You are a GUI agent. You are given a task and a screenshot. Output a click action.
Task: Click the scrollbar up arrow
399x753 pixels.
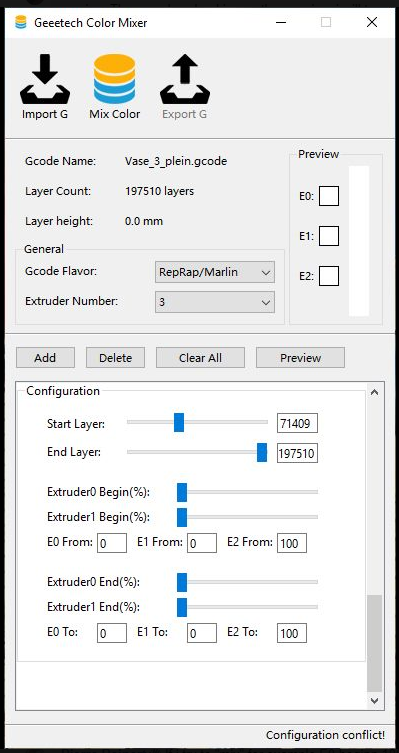click(375, 392)
